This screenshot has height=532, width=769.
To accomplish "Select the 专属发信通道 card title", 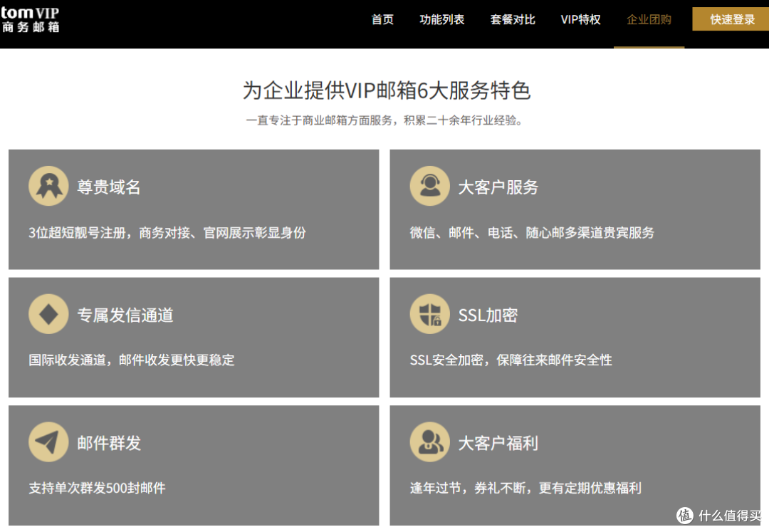I will click(125, 315).
